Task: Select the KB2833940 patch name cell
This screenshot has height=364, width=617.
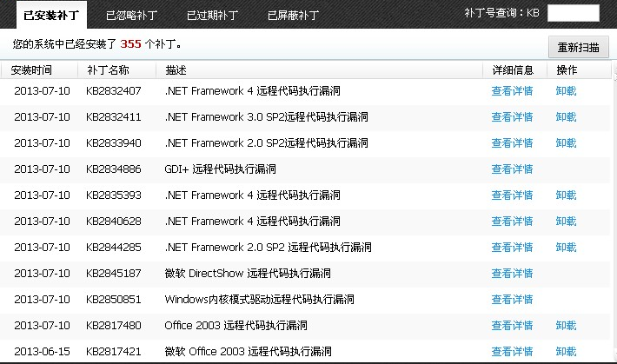Action: (x=114, y=142)
